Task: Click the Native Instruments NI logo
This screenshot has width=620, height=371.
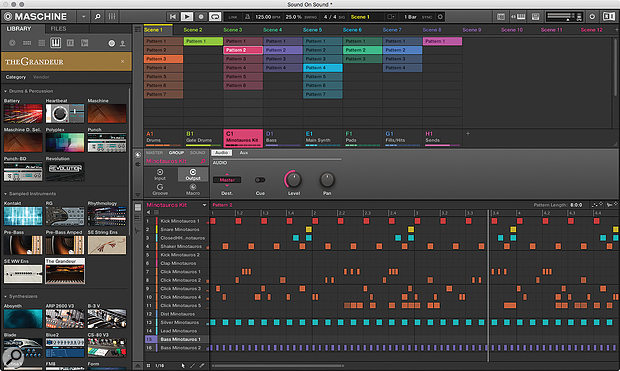Action: 608,17
